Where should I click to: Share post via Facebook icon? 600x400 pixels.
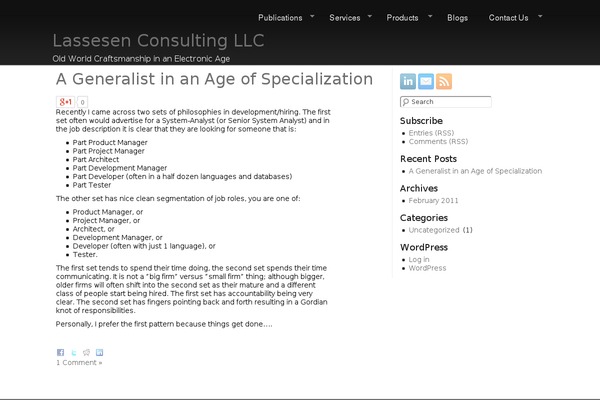tap(60, 352)
